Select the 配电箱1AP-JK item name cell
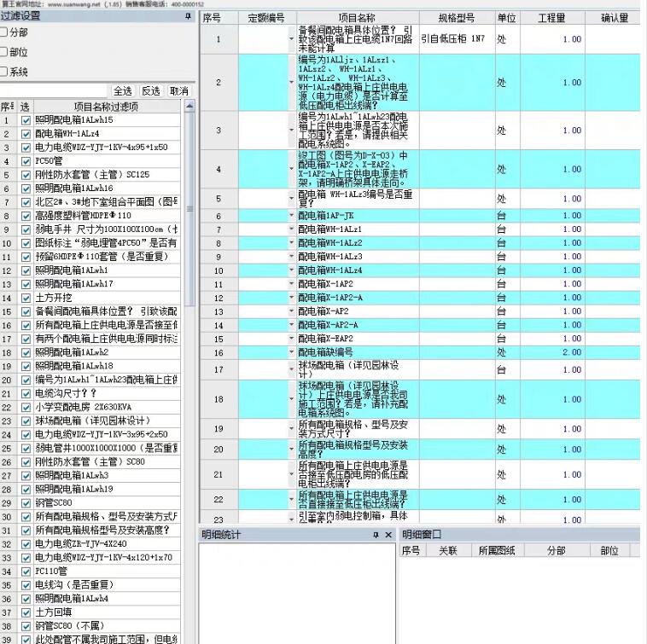 358,216
